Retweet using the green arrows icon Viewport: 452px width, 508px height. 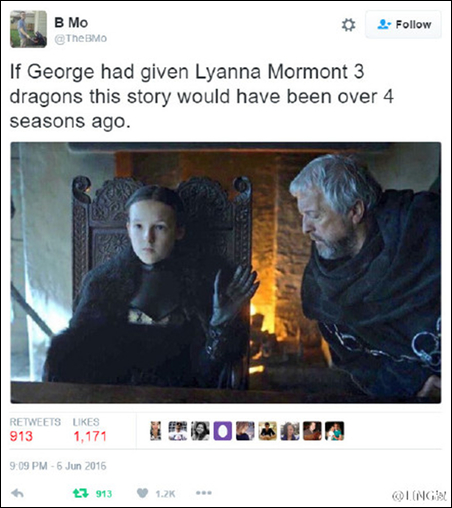click(80, 493)
